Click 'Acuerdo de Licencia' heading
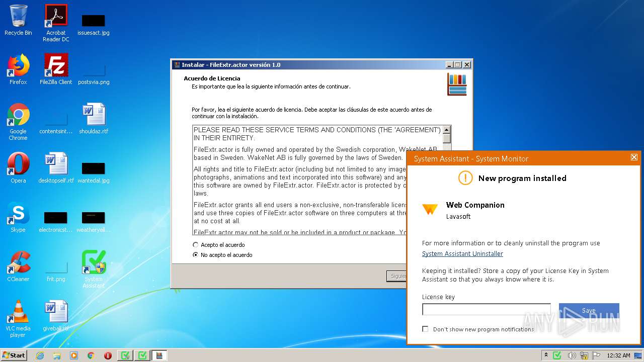 coord(212,78)
